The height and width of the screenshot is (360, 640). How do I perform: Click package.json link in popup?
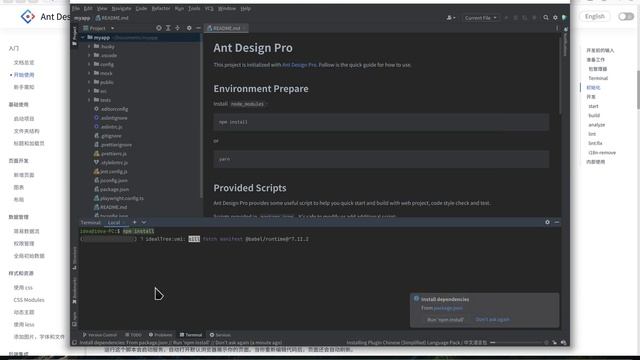tap(448, 308)
